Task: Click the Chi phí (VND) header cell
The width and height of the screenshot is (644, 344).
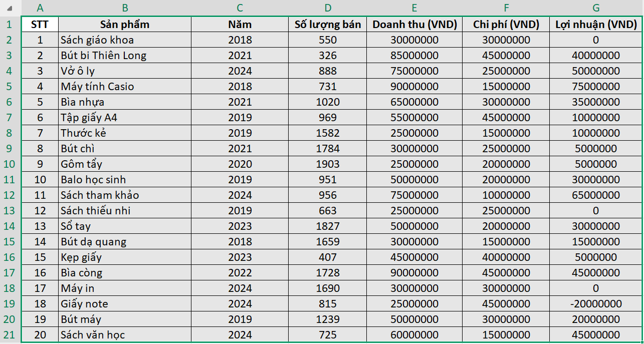Action: 506,25
